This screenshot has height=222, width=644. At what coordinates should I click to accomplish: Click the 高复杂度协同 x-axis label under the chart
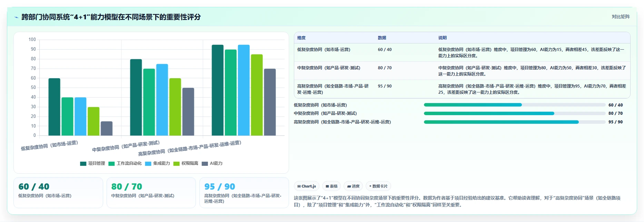click(190, 148)
